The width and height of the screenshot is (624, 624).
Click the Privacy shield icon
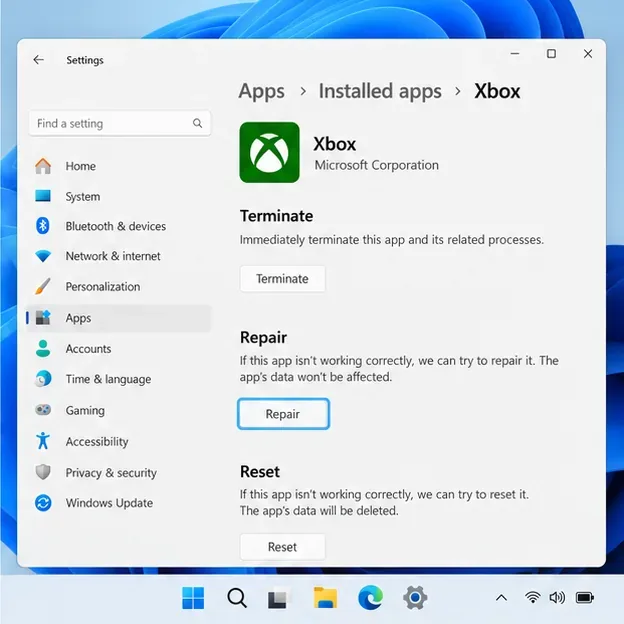point(43,472)
